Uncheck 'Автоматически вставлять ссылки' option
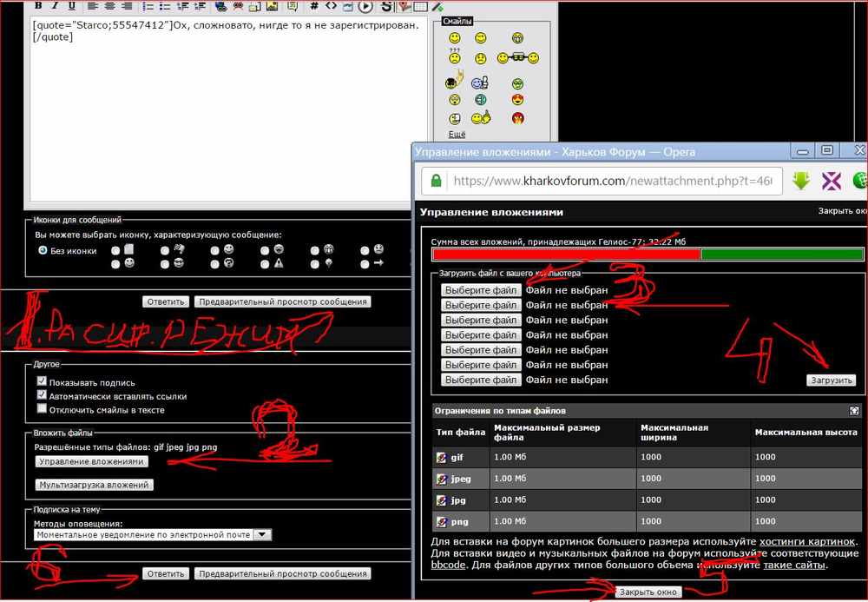This screenshot has height=602, width=868. point(42,395)
